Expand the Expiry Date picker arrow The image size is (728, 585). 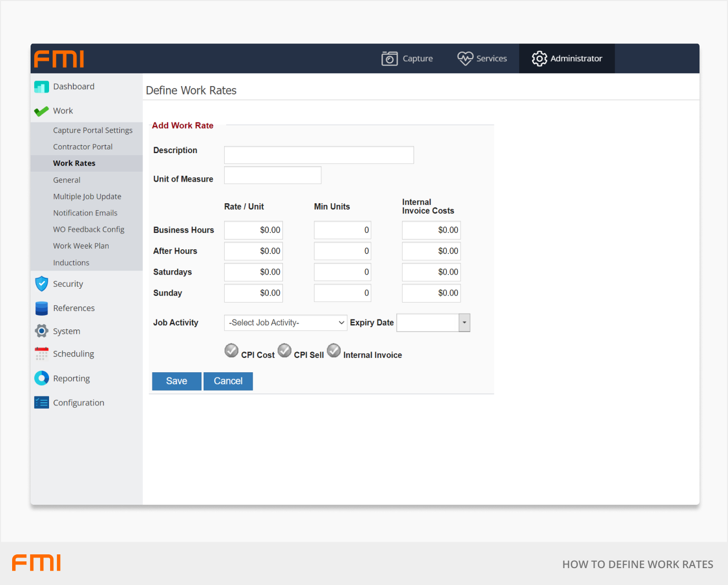point(464,323)
